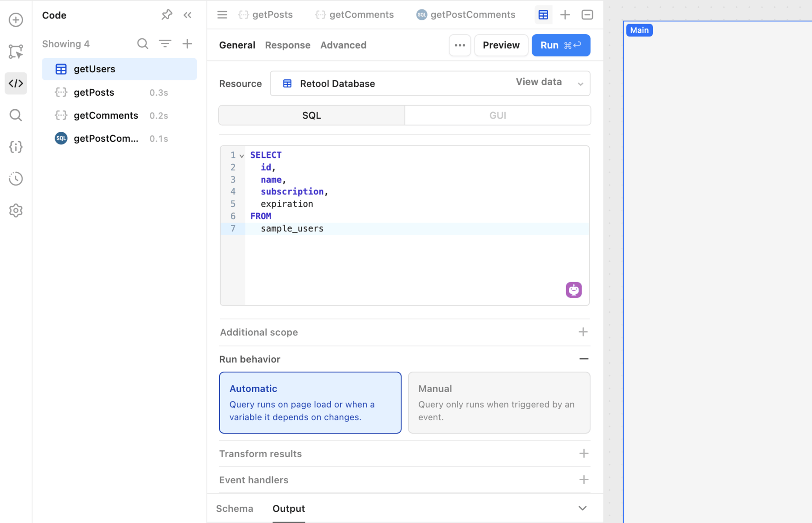Choose Automatic run behavior
The height and width of the screenshot is (523, 812).
[310, 403]
